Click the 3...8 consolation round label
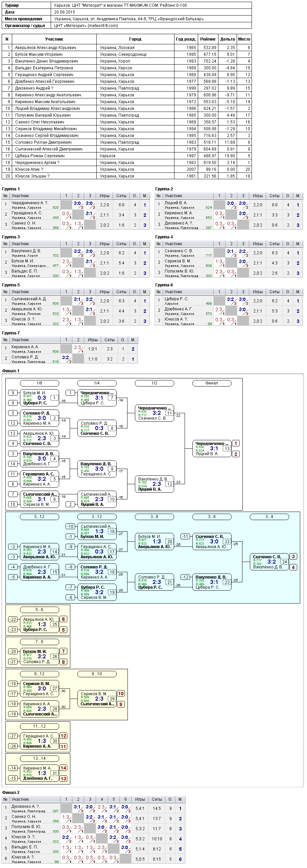Image resolution: width=307 pixels, height=868 pixels. (x=155, y=517)
